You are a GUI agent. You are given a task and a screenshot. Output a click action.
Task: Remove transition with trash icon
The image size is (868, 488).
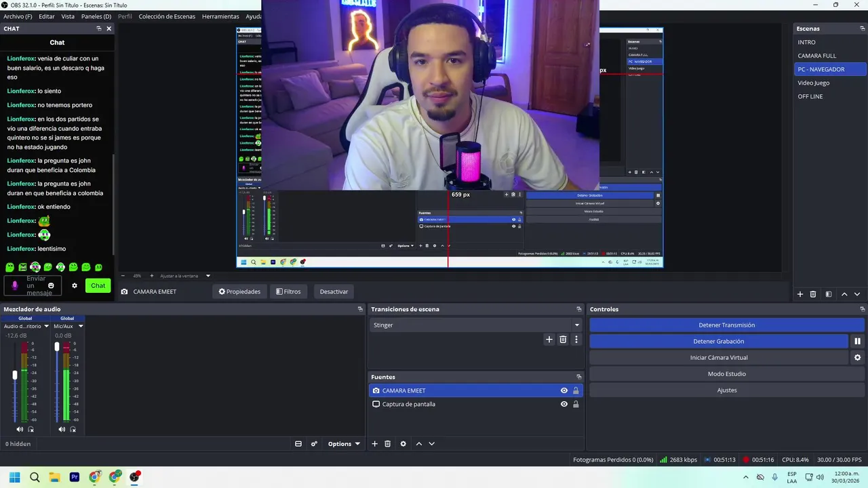563,340
